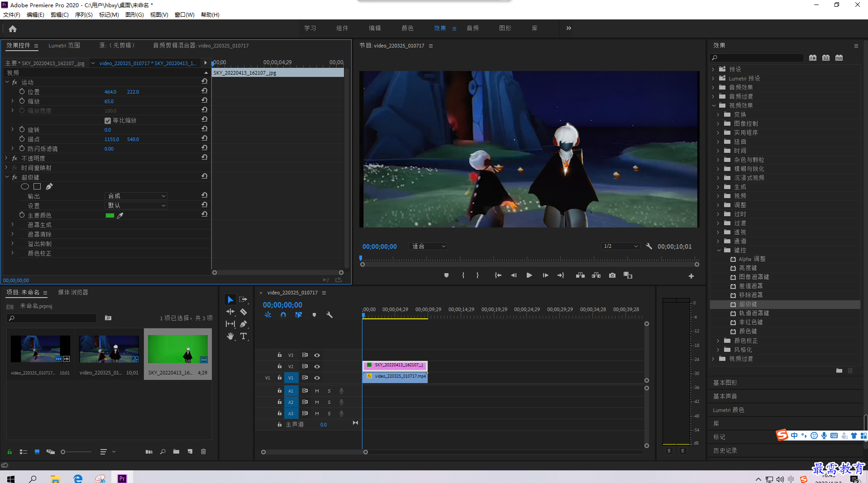Create 4-point polygon mask for Ultra Key
This screenshot has width=868, height=483.
[x=37, y=186]
